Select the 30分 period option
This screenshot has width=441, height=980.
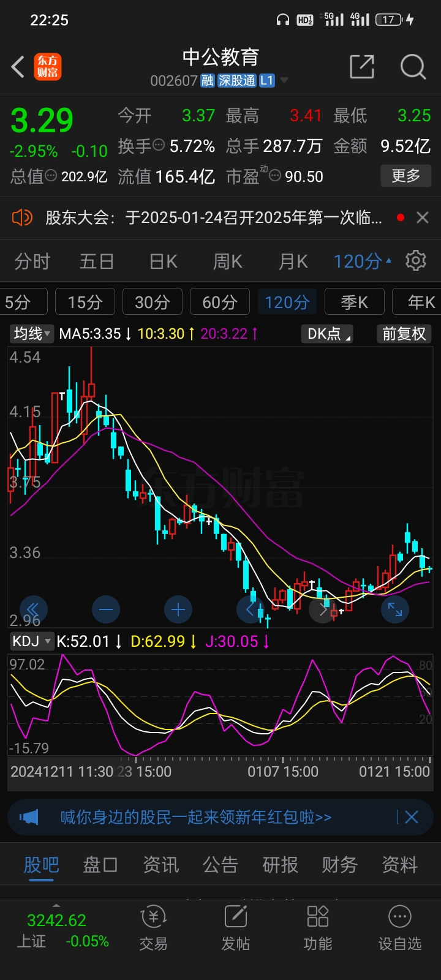(x=152, y=302)
